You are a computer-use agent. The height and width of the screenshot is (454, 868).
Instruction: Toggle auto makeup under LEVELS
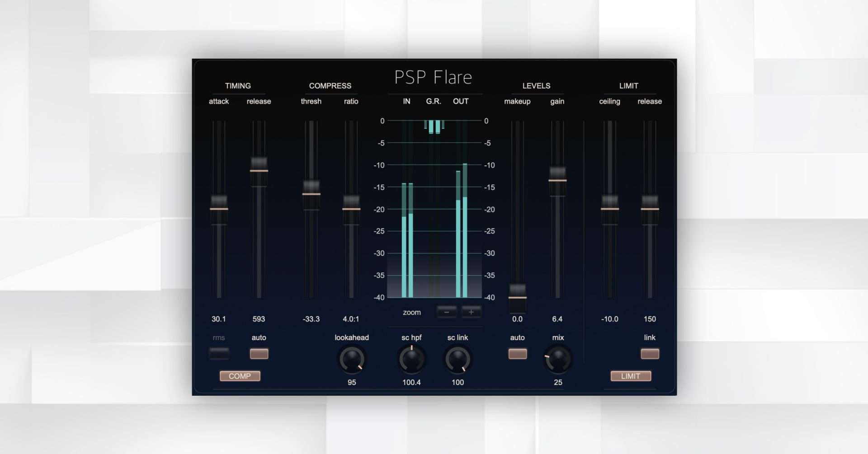pyautogui.click(x=518, y=353)
